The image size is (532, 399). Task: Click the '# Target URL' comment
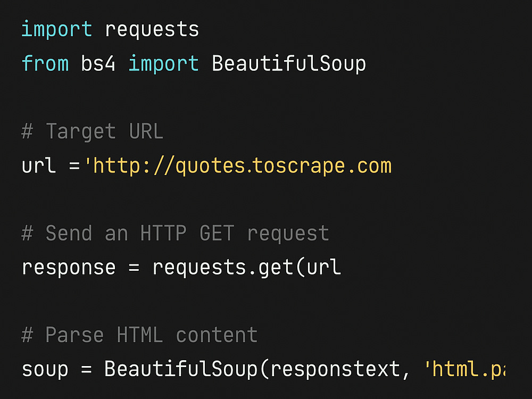92,131
